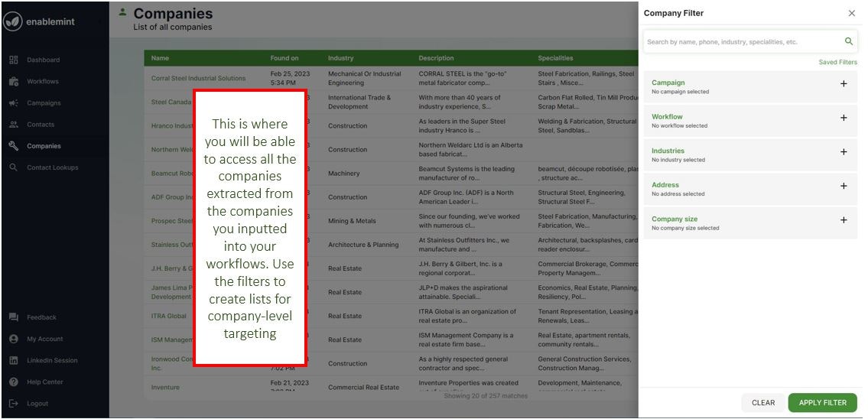
Task: Click the Architecture & Planning industry cell
Action: (x=362, y=245)
